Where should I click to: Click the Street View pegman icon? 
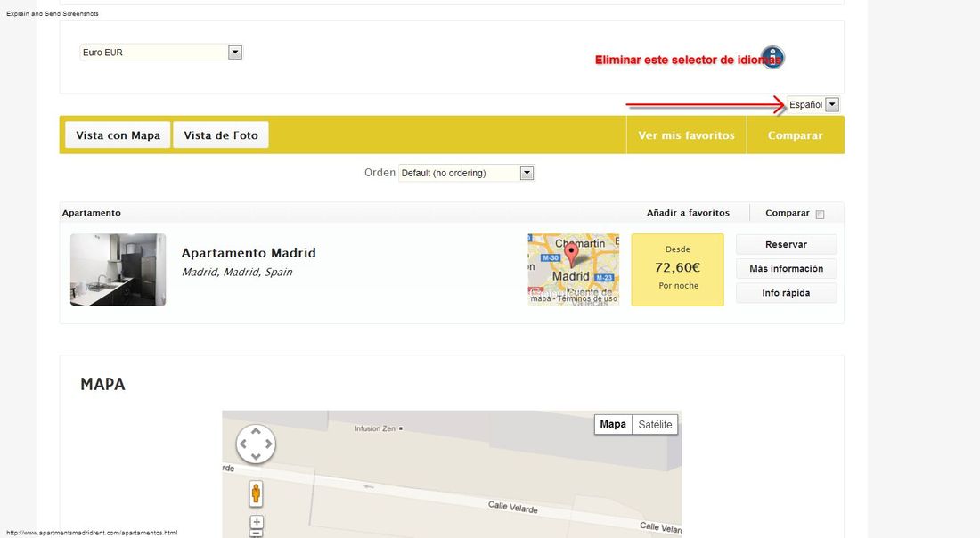(x=256, y=493)
